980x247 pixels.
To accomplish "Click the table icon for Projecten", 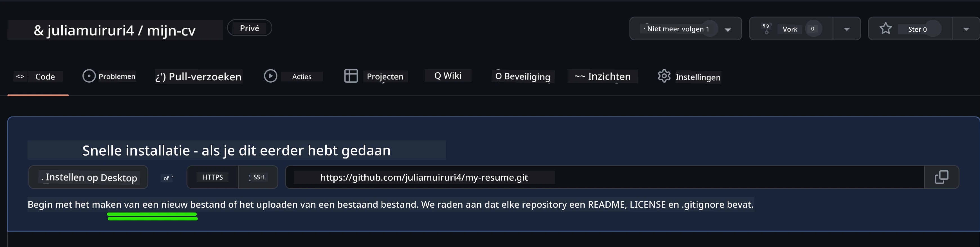I will point(351,76).
